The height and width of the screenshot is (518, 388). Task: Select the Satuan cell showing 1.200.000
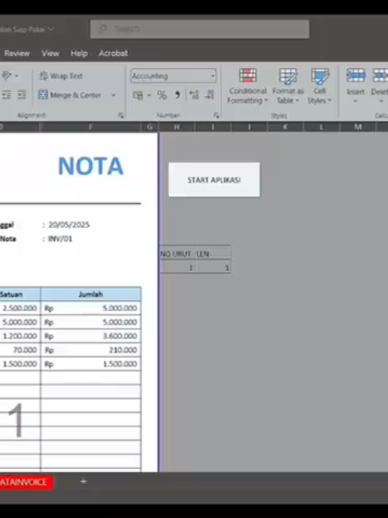click(x=20, y=336)
